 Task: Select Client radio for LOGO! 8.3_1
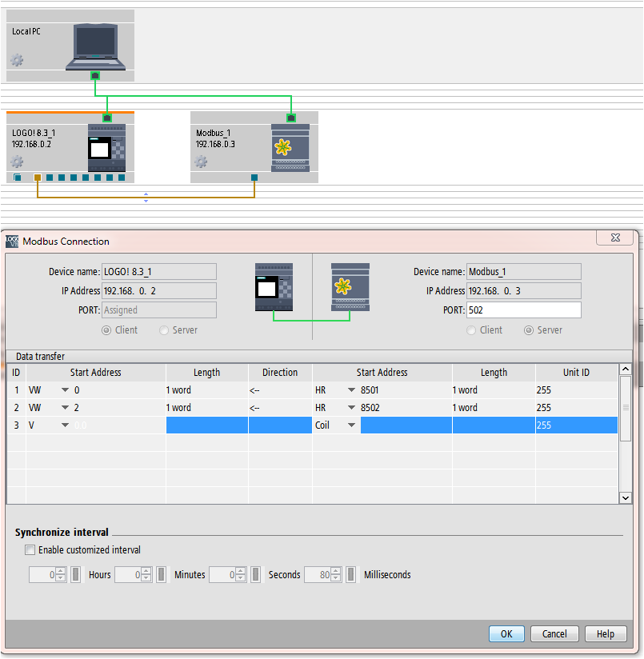(x=106, y=330)
